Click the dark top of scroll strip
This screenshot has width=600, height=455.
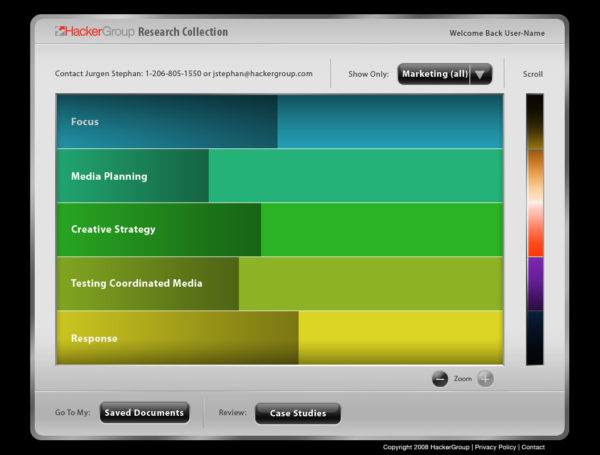point(535,115)
